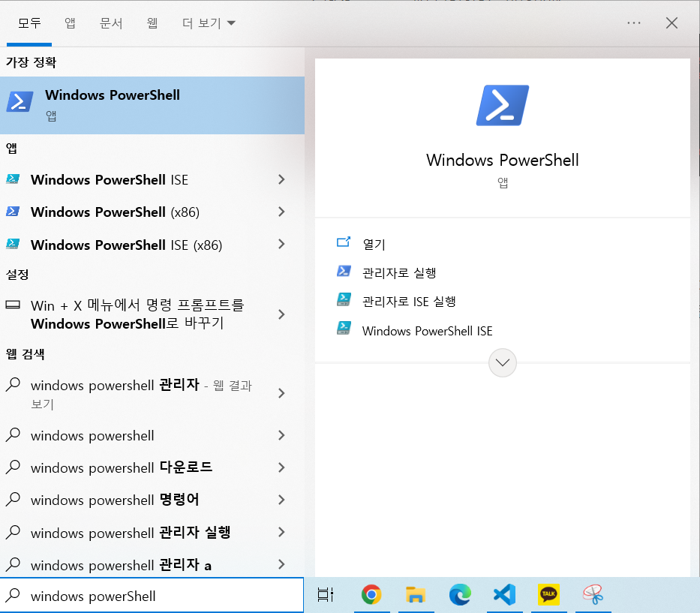Image resolution: width=700 pixels, height=613 pixels.
Task: Select plain windows powershell web suggestion
Action: click(152, 435)
